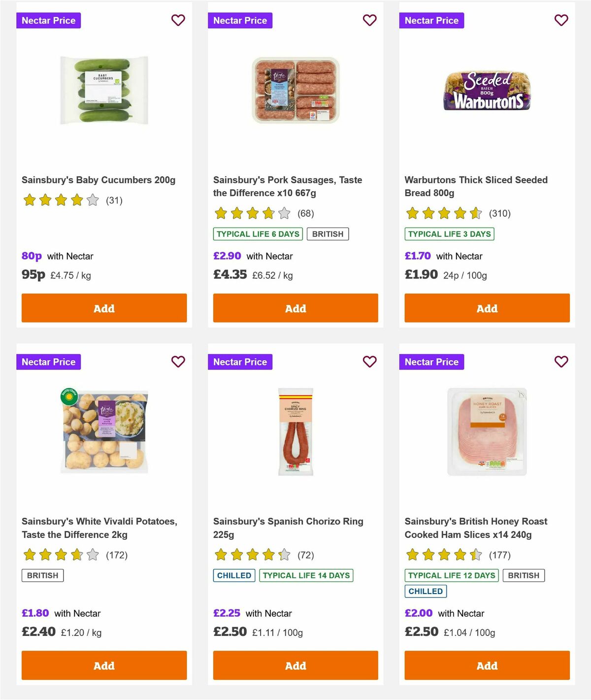The height and width of the screenshot is (700, 591).
Task: Click the star rating on Warburtons bread
Action: (x=443, y=213)
